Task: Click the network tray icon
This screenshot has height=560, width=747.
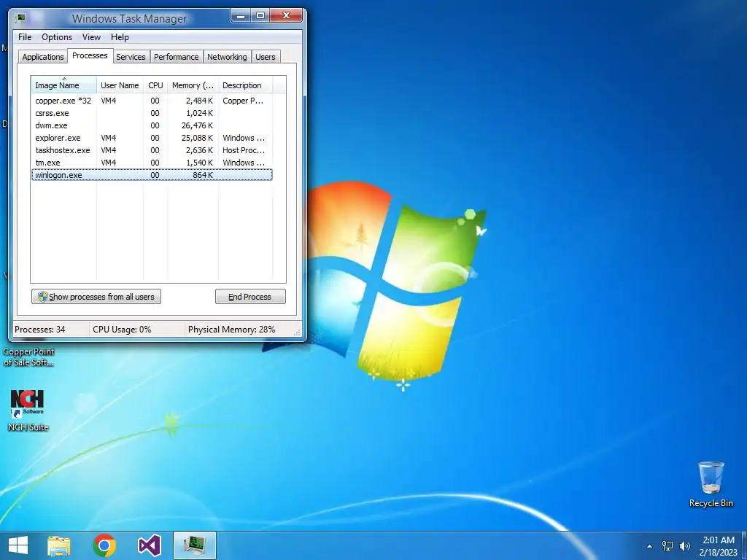Action: [x=667, y=546]
